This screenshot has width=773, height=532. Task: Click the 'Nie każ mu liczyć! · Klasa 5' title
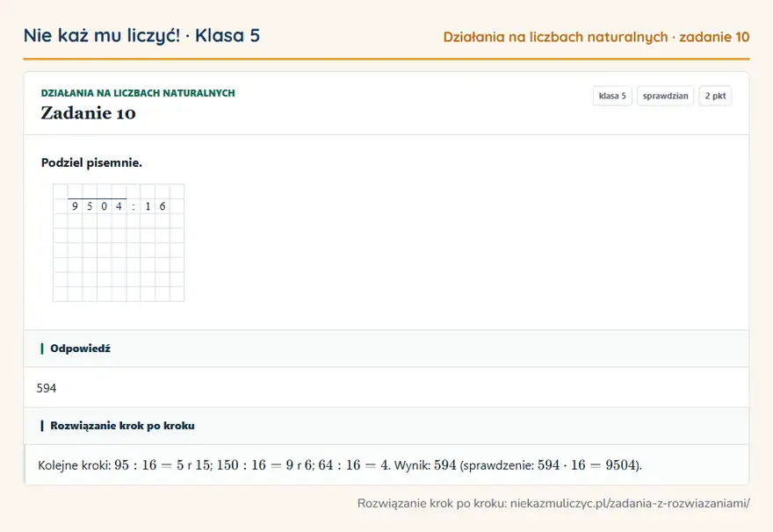(141, 36)
